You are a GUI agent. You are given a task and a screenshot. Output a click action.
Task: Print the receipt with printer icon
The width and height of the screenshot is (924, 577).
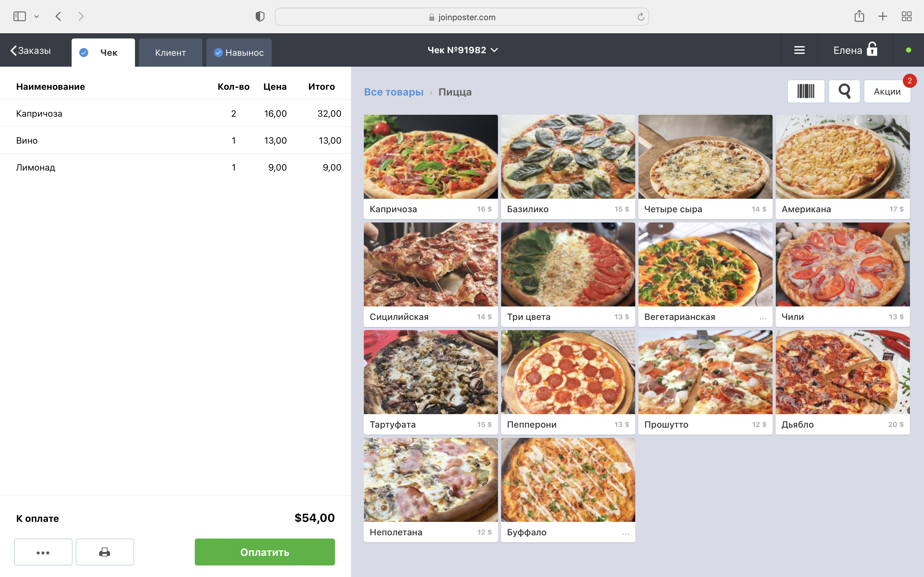[105, 552]
